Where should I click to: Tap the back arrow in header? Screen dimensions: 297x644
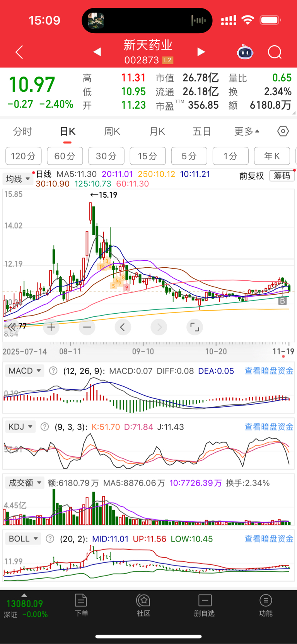[x=19, y=52]
